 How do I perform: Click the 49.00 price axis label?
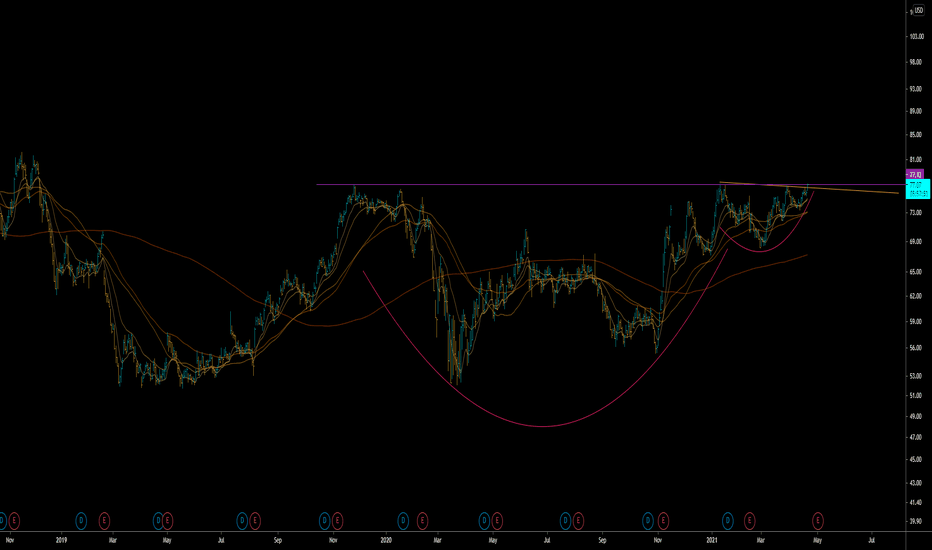coord(915,416)
